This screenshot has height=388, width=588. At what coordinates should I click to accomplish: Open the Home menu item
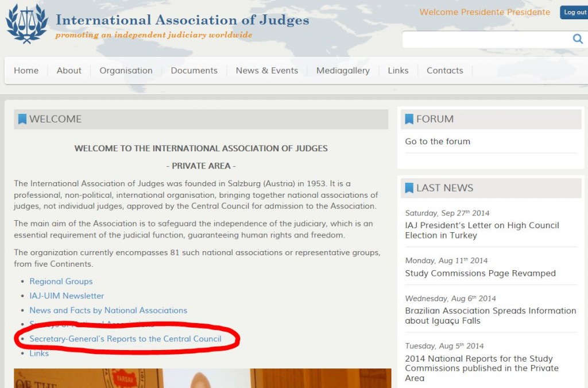26,71
